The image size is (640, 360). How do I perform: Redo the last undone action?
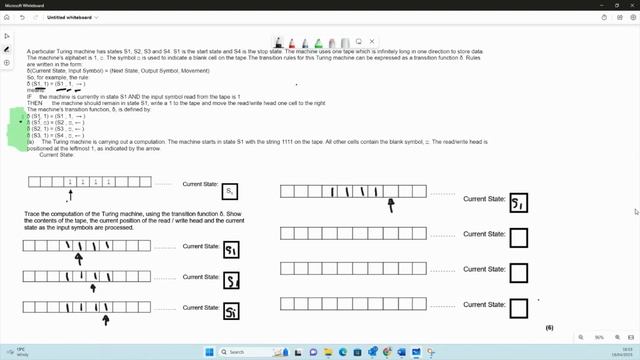click(36, 18)
